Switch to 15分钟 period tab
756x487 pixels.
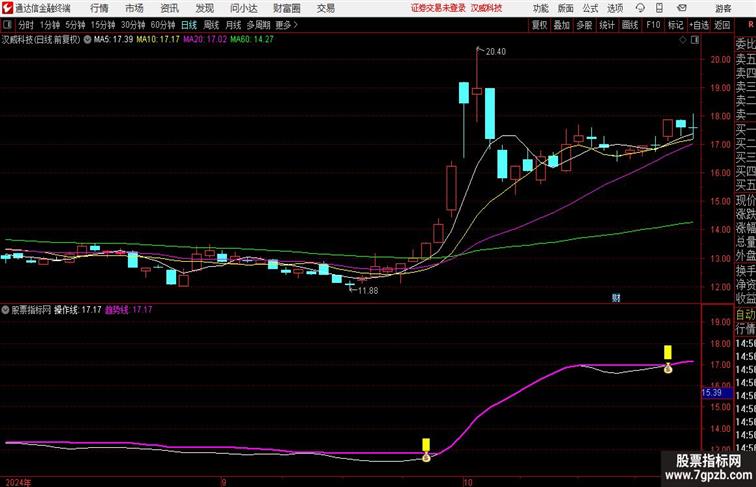tap(103, 25)
